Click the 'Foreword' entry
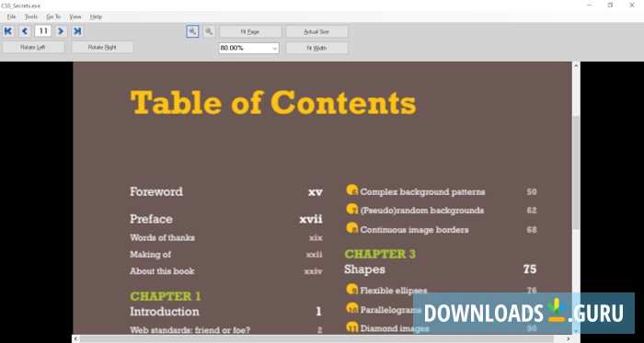 pyautogui.click(x=156, y=191)
